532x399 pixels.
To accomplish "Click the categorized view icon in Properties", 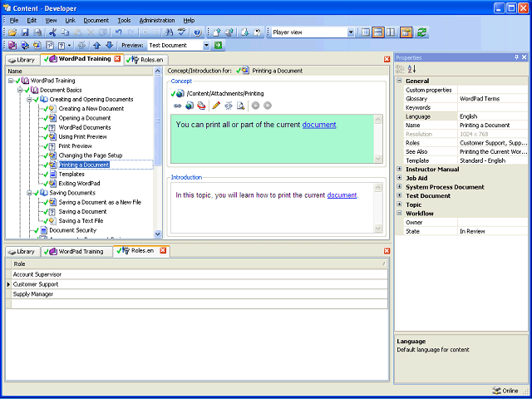I will coord(401,69).
